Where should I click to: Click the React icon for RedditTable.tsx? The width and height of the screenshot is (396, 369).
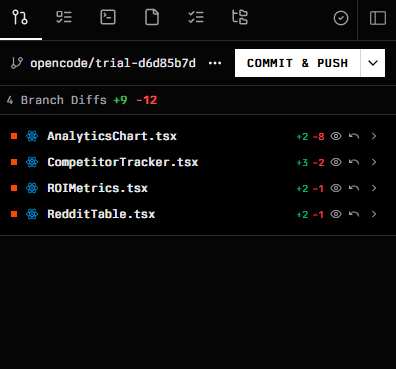point(32,214)
